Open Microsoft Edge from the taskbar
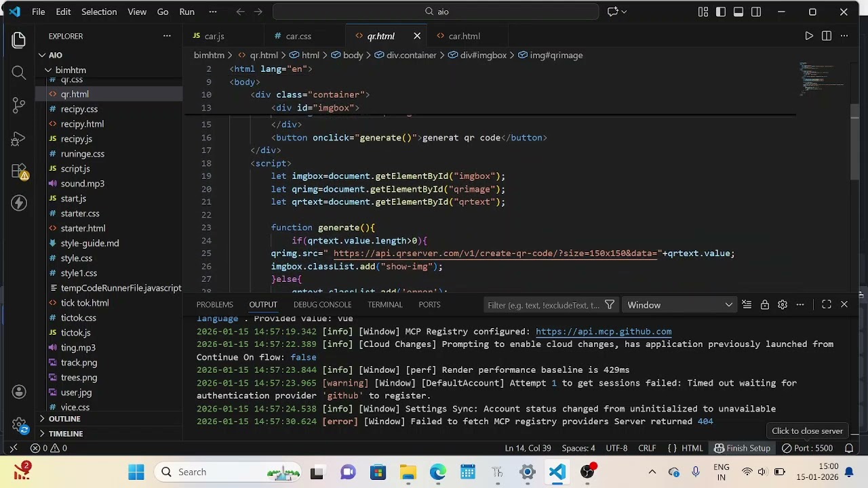Image resolution: width=868 pixels, height=488 pixels. tap(437, 472)
